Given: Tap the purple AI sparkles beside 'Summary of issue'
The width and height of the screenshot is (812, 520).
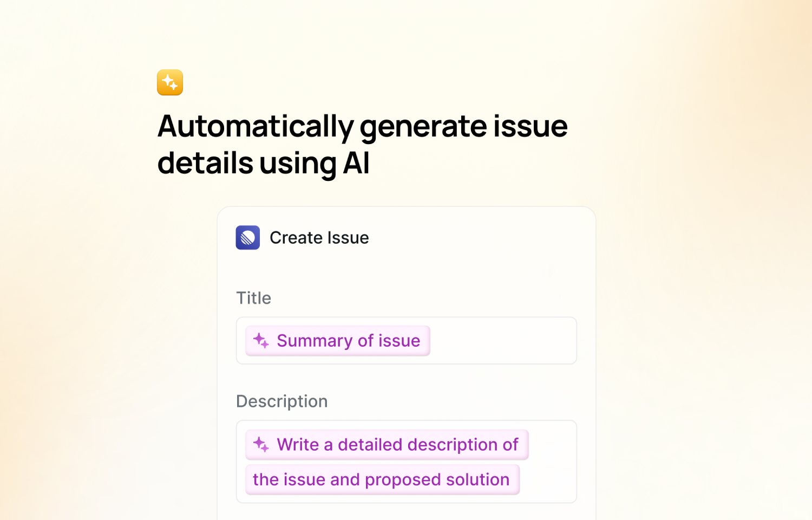Looking at the screenshot, I should 261,341.
